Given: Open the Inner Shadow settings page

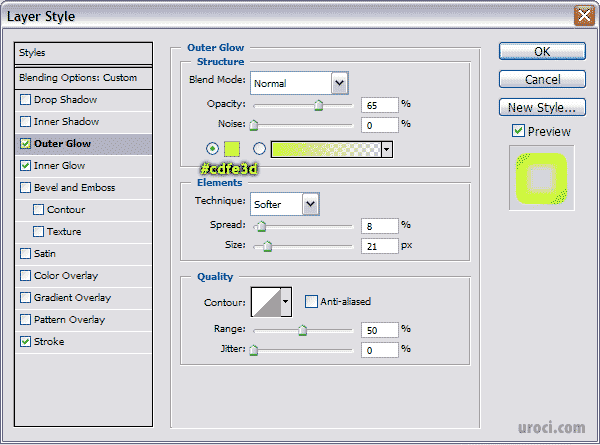Looking at the screenshot, I should (x=67, y=122).
